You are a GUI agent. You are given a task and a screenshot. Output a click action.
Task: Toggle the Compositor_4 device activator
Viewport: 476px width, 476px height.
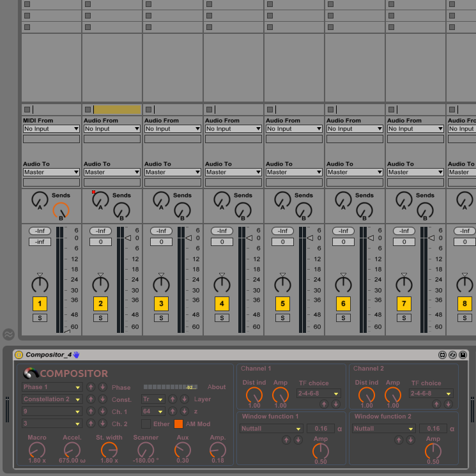click(x=19, y=355)
